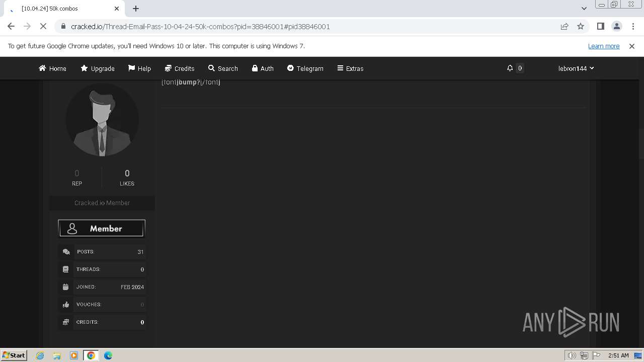Click the bump post text

191,82
